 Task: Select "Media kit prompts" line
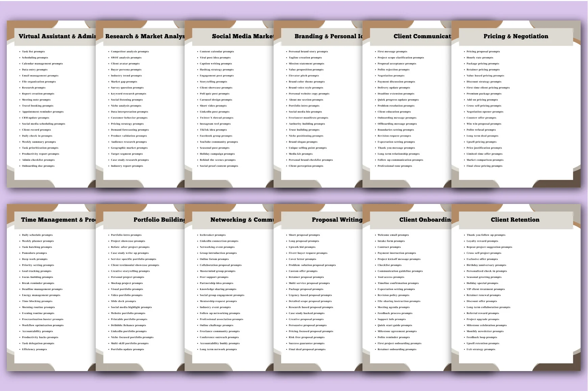pos(301,154)
